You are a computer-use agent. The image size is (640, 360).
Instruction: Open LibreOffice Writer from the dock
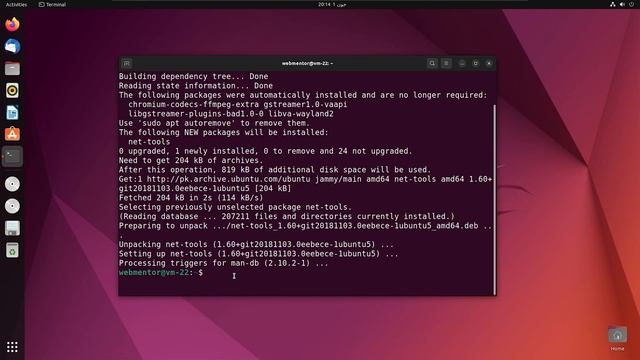(x=12, y=112)
